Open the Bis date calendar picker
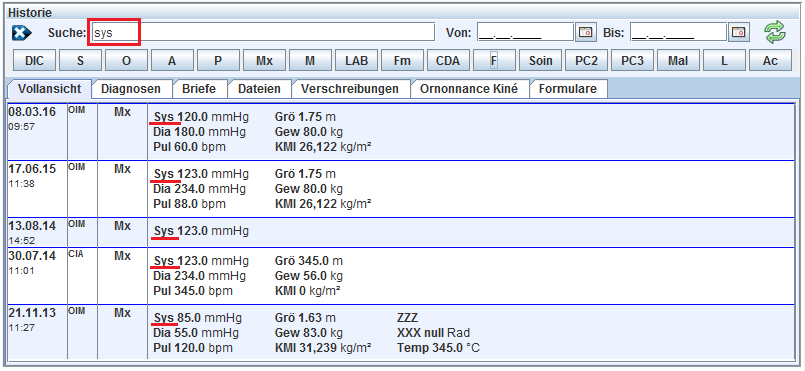Viewport: 805px width, 371px height. tap(738, 32)
